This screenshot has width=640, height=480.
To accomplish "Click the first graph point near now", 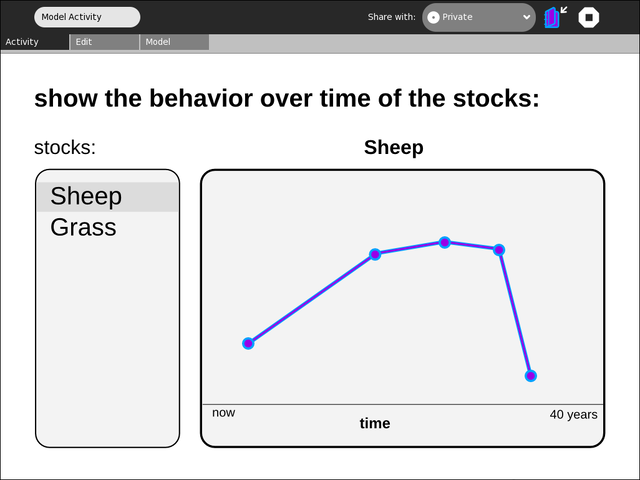I will point(248,343).
